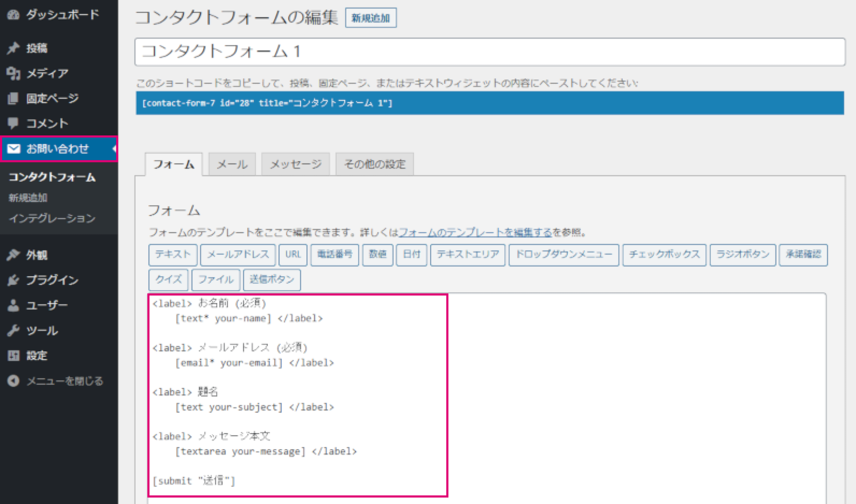
Task: Click the collapse arrow icon for メニューを閉じる
Action: point(13,381)
